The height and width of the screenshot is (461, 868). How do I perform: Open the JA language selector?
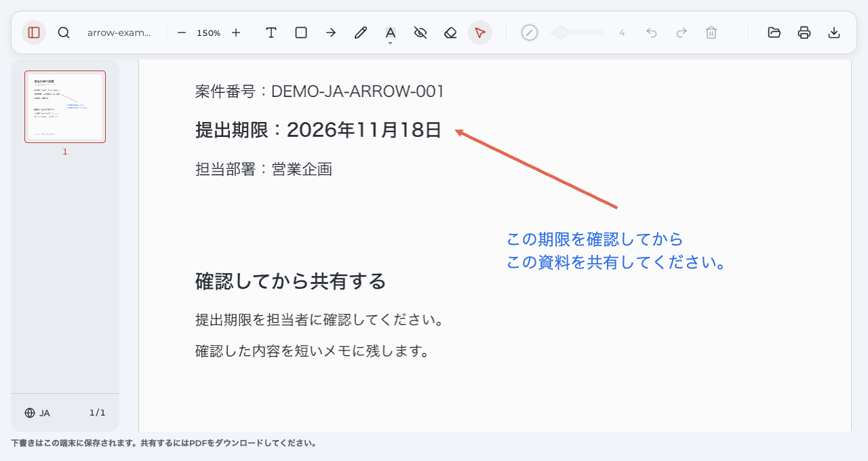[37, 413]
